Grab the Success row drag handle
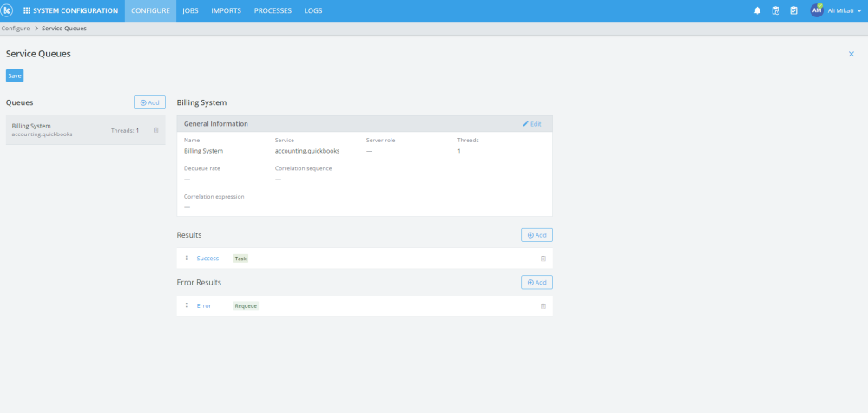Screen dimensions: 868x413 coord(187,258)
